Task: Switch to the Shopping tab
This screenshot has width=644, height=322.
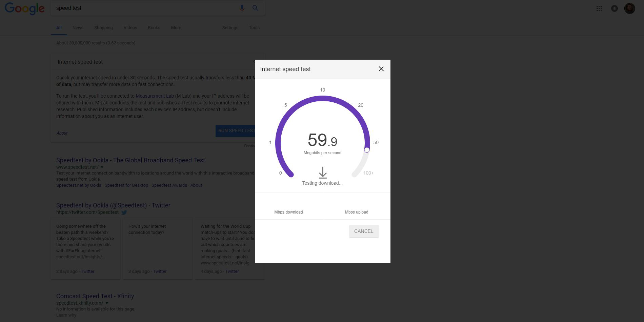Action: pyautogui.click(x=103, y=27)
